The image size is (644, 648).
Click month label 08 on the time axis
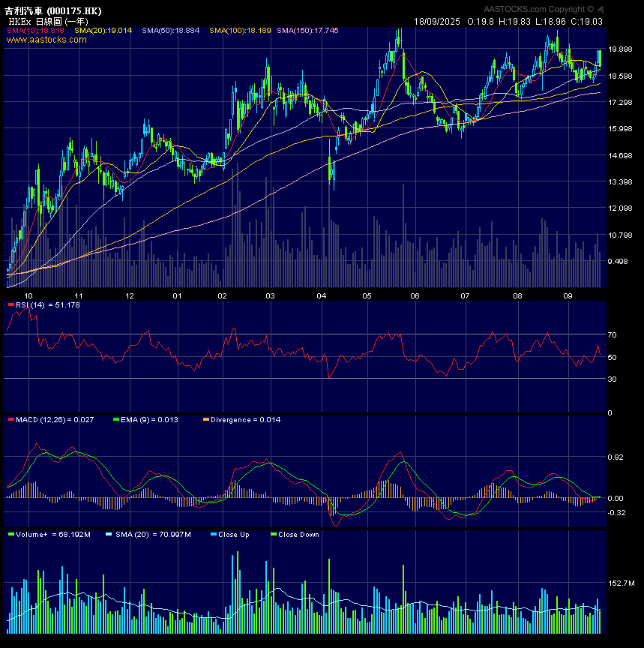(x=517, y=296)
